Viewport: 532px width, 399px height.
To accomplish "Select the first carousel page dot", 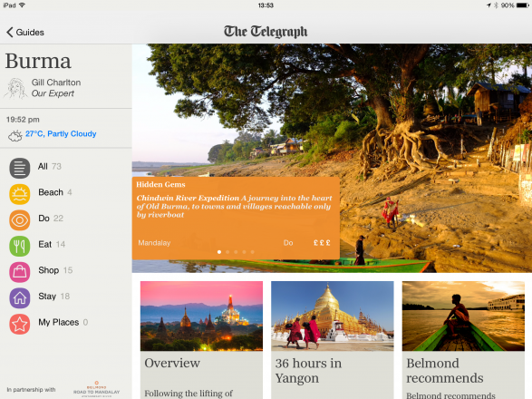I will click(x=219, y=252).
